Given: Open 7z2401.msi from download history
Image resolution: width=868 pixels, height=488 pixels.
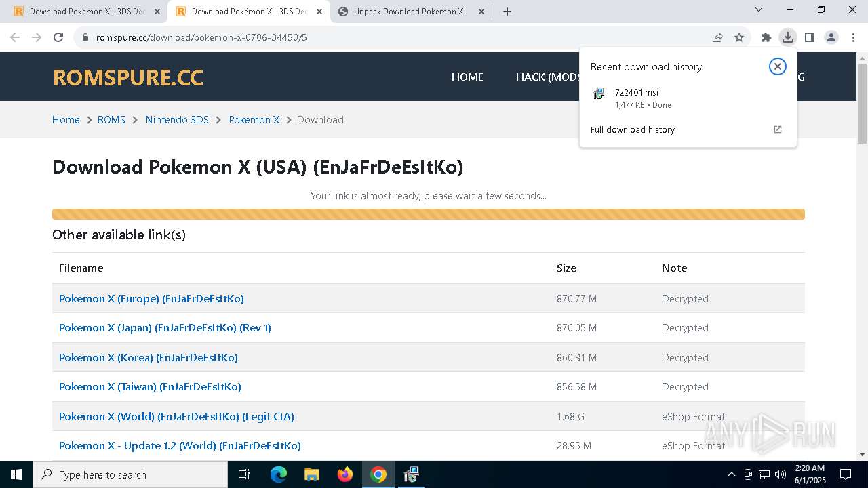Looking at the screenshot, I should coord(688,98).
